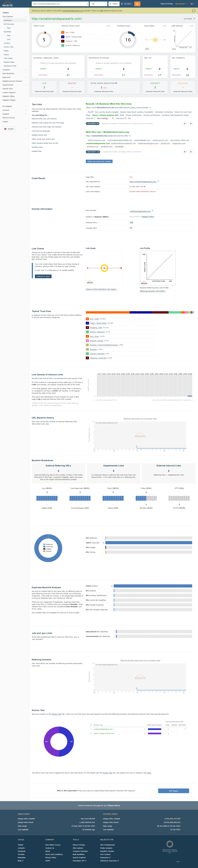Expand the Support sidebar section
This screenshot has height=868, width=198.
point(26,114)
